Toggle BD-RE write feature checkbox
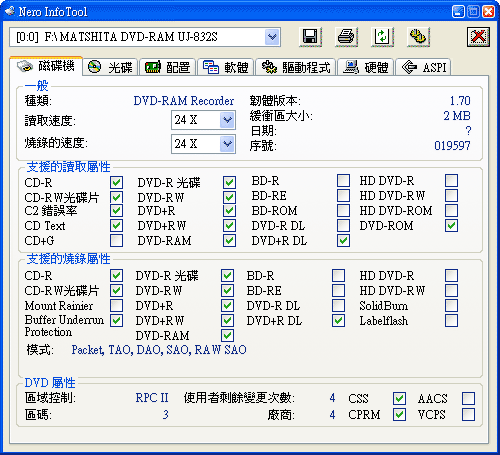The width and height of the screenshot is (500, 455). (x=338, y=290)
